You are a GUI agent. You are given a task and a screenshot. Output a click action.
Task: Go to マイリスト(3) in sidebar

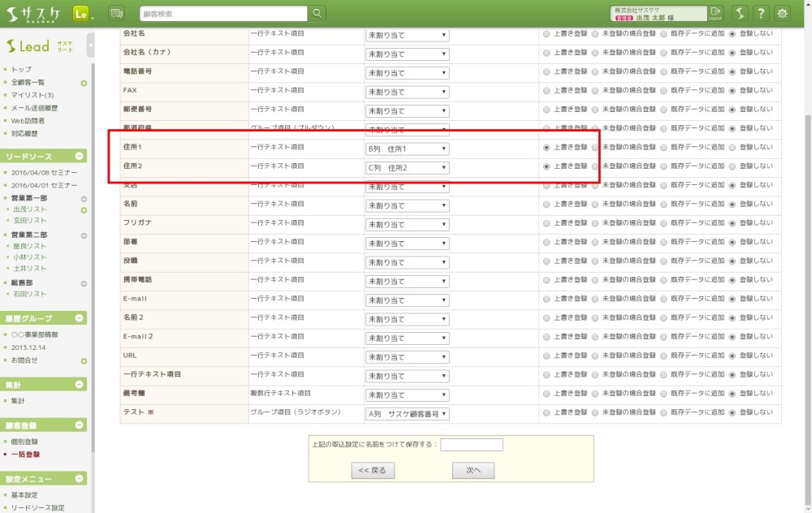[32, 95]
